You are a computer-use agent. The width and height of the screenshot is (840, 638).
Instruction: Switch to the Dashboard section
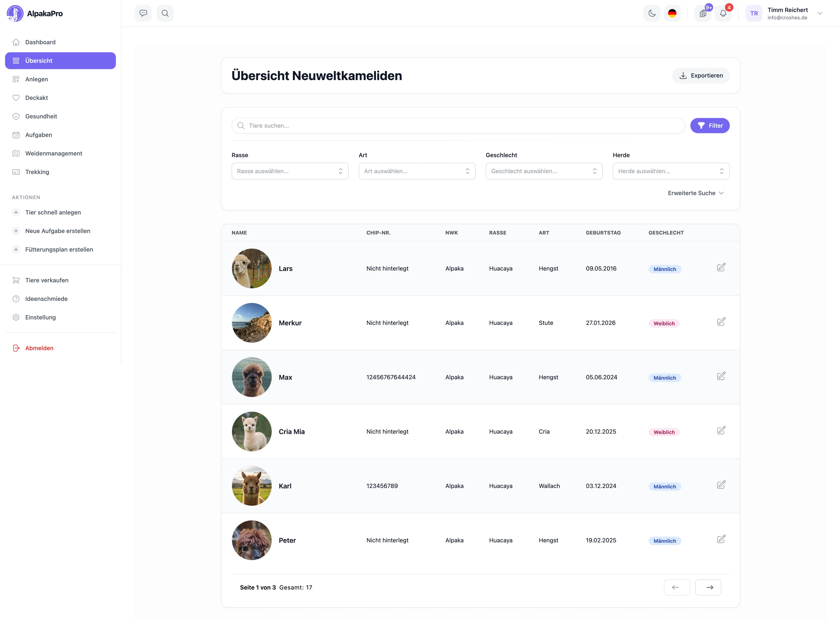(40, 42)
